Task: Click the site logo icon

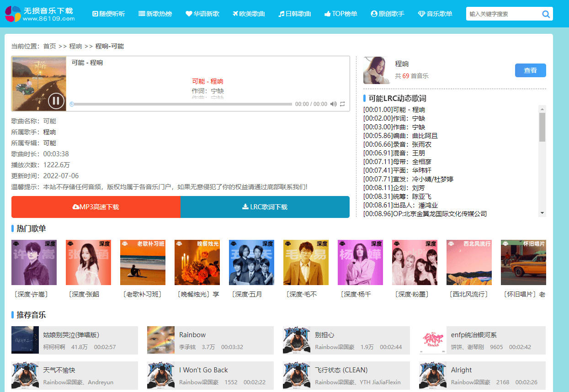Action: coord(13,14)
